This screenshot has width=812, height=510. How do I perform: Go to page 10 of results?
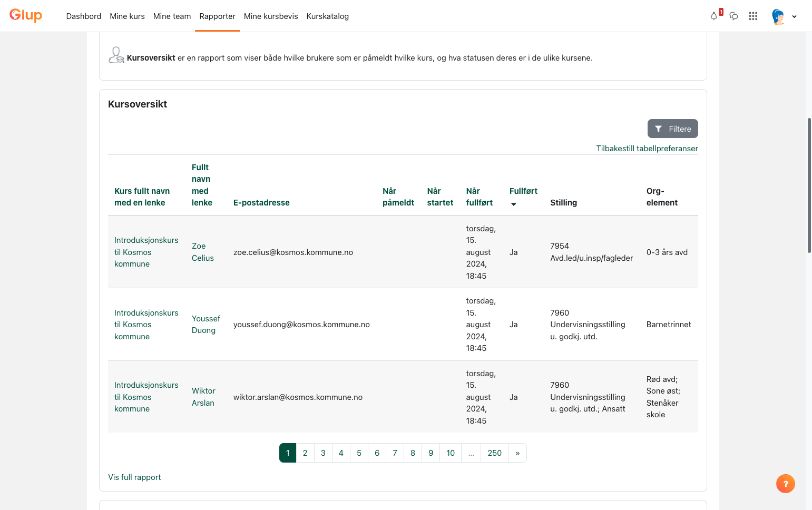pyautogui.click(x=451, y=453)
